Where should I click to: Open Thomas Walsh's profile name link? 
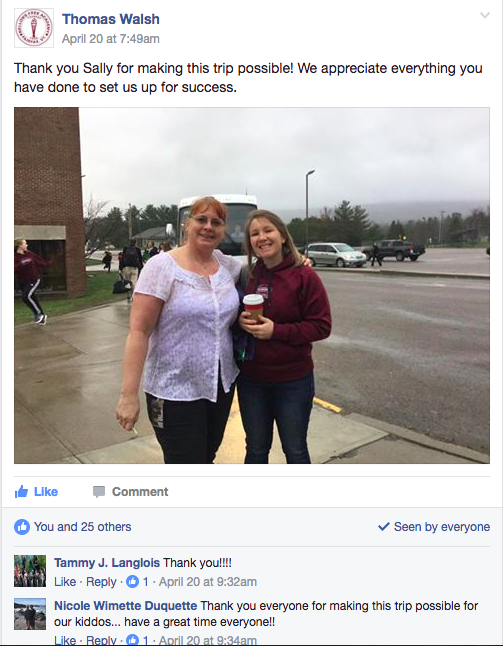pyautogui.click(x=111, y=19)
